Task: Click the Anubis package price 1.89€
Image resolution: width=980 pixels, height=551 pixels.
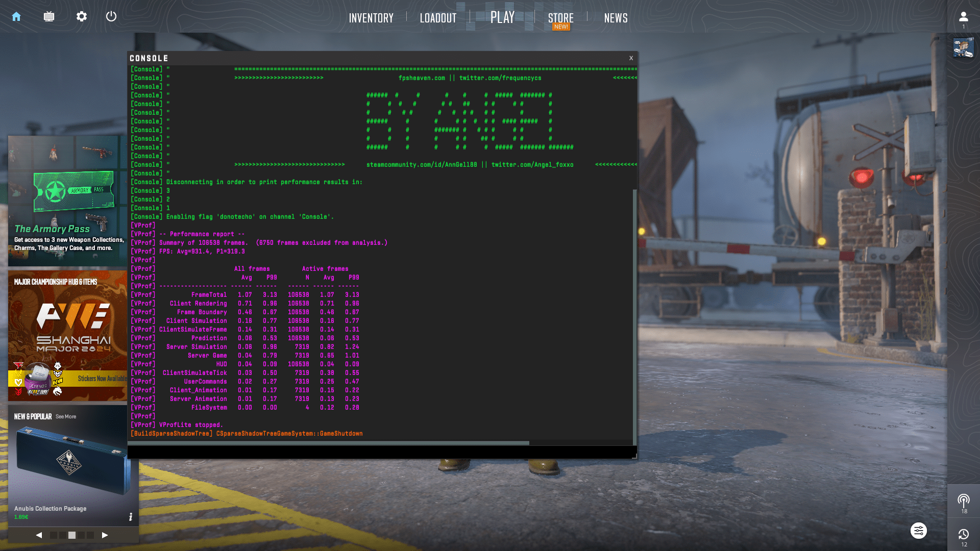Action: point(21,517)
